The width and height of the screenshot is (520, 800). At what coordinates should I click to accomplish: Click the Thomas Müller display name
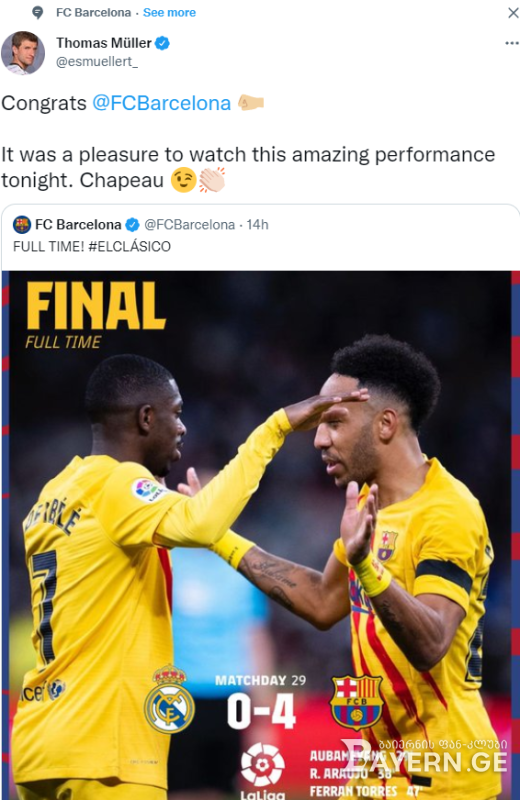[x=104, y=43]
